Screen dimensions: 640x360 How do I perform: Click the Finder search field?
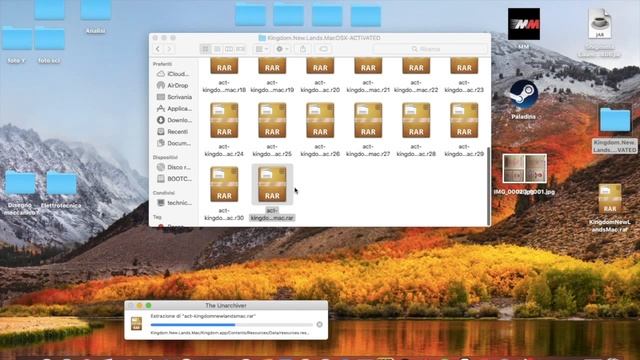(430, 49)
